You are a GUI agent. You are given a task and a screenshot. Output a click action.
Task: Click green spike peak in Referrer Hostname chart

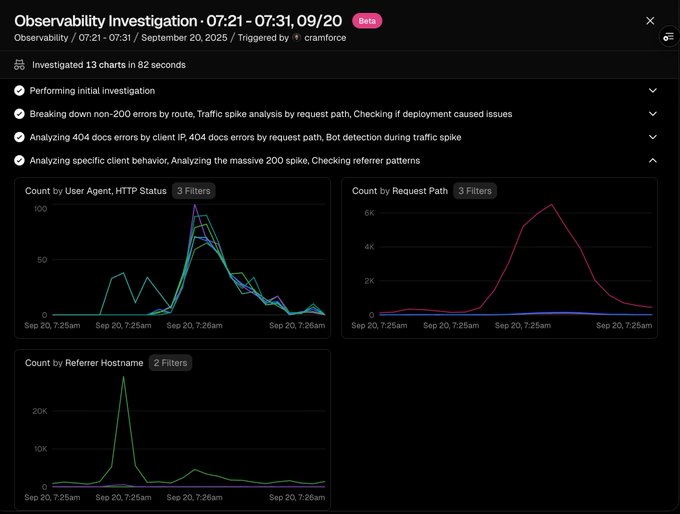124,376
